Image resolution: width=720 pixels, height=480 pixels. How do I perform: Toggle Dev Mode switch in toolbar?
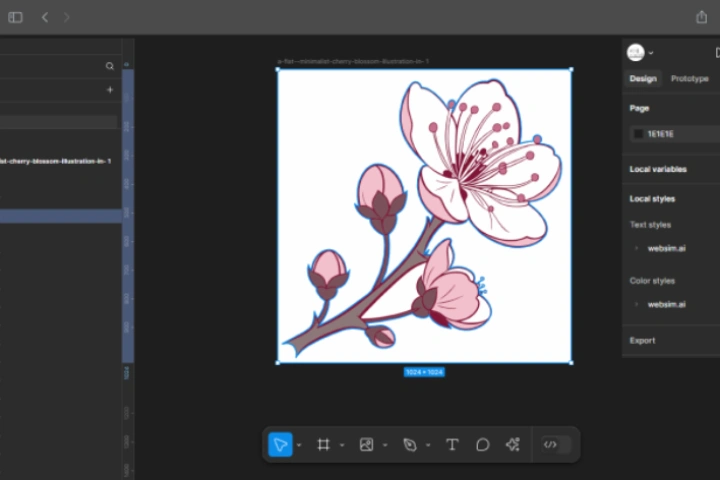(x=556, y=445)
